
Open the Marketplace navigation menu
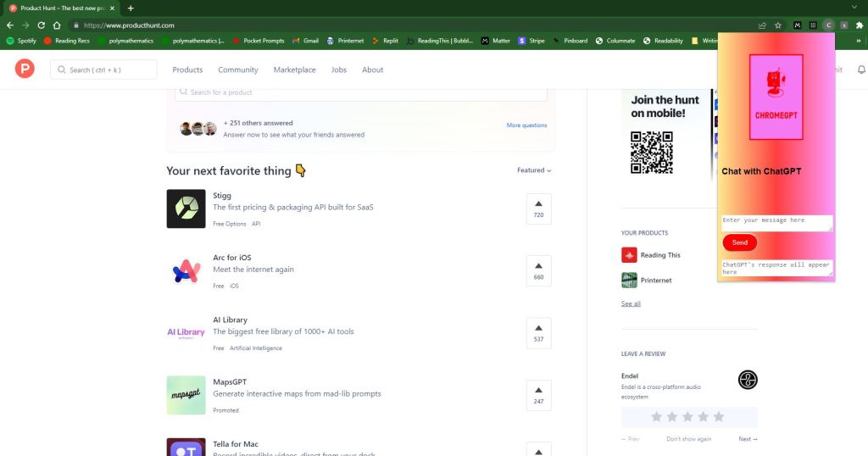click(294, 70)
